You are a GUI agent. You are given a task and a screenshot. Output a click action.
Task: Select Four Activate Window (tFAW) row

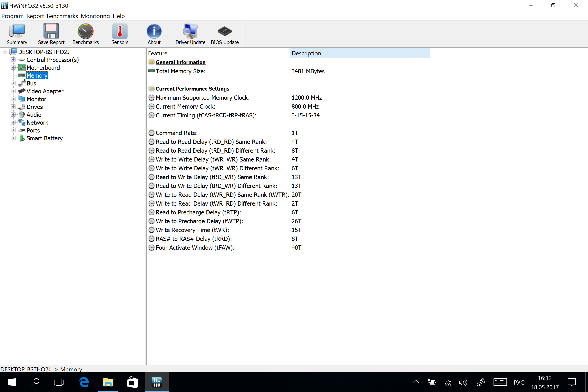click(x=289, y=248)
